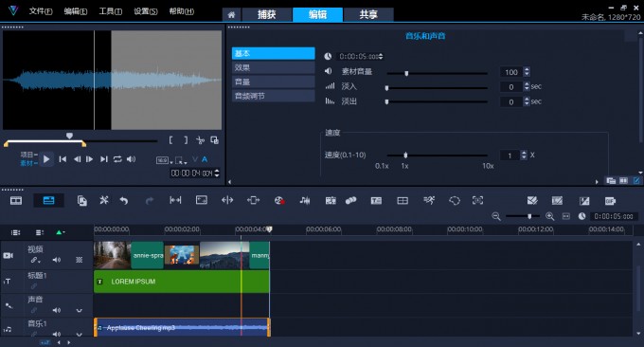Viewport: 644px width, 347px height.
Task: Select the 音量 options category
Action: pos(273,82)
